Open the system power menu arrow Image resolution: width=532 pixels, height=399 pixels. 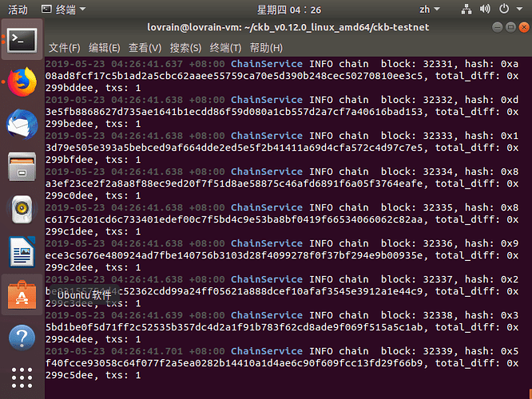tap(519, 9)
